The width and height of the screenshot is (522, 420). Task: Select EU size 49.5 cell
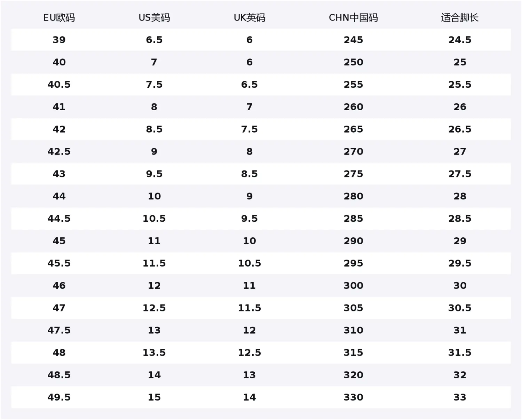point(59,397)
